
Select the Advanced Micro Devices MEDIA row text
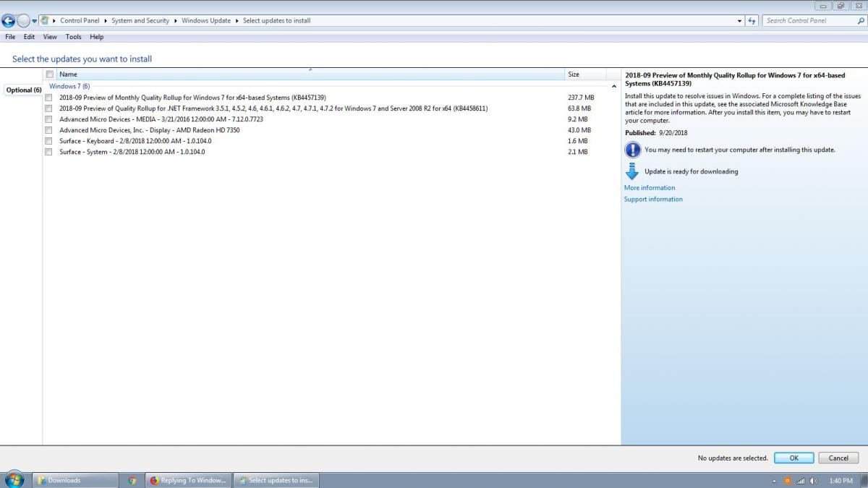(161, 119)
